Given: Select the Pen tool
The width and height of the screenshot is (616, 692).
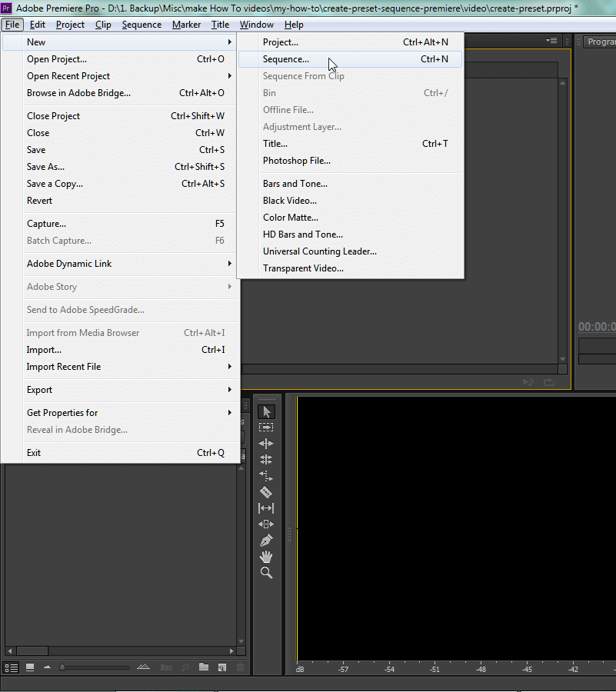Looking at the screenshot, I should tap(266, 541).
